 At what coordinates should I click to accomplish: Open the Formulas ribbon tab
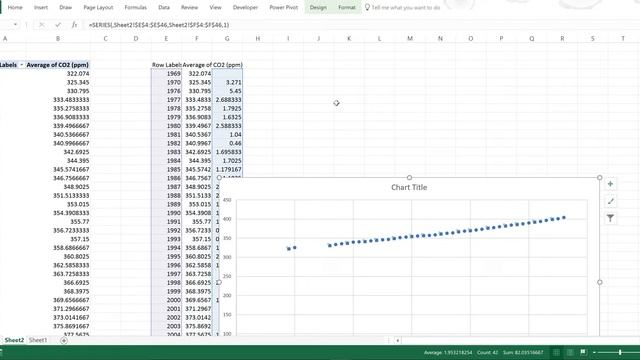[136, 7]
